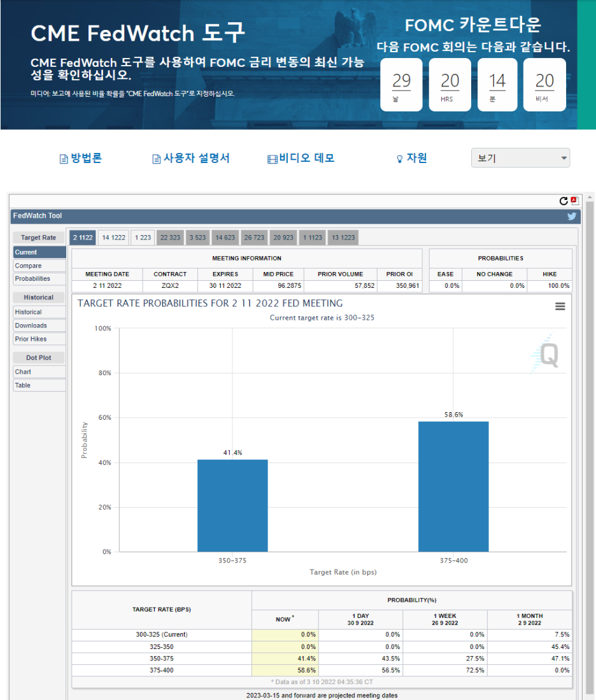This screenshot has width=596, height=700.
Task: Click the refresh icon above FedWatch Tool
Action: point(564,201)
